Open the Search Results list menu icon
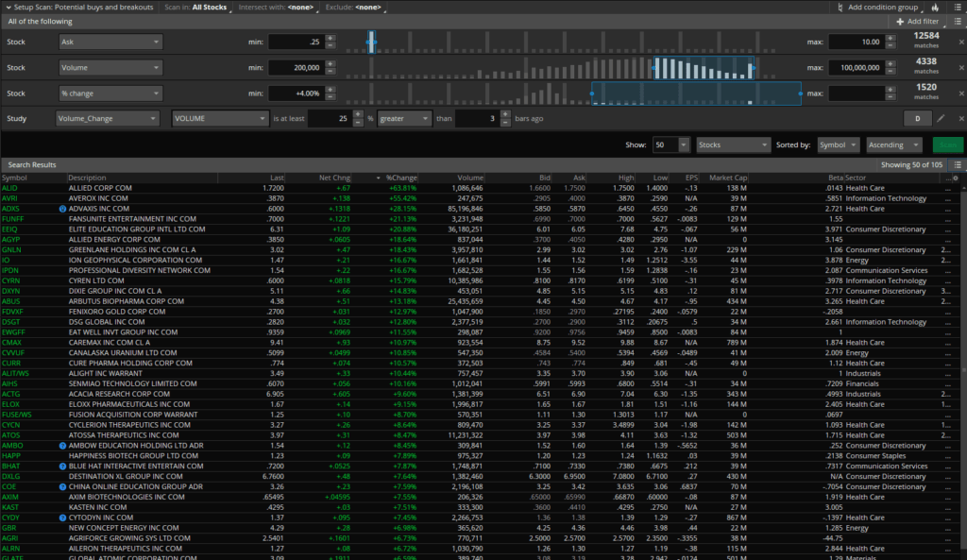 click(958, 164)
